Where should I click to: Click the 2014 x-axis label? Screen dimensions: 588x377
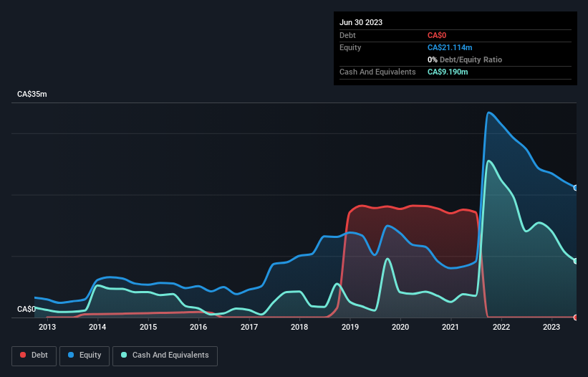pyautogui.click(x=97, y=327)
